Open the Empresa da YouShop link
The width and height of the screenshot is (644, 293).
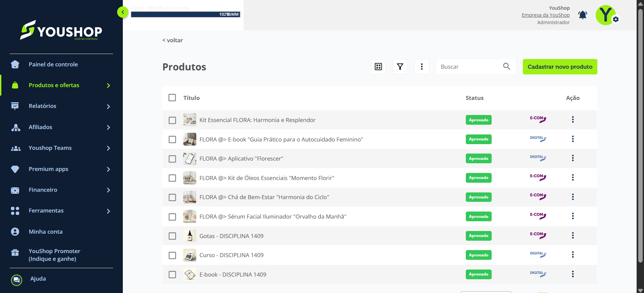click(x=546, y=15)
